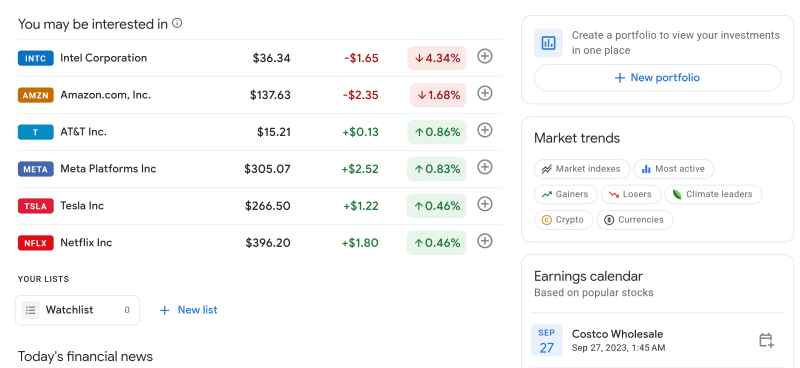Open Climate leaders trend
800x368 pixels.
(x=713, y=194)
